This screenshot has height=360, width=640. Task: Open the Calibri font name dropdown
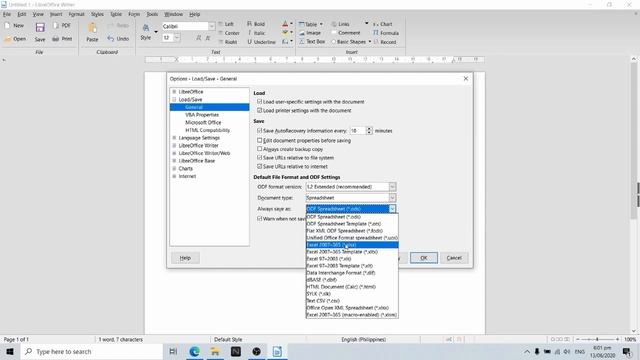pyautogui.click(x=211, y=26)
